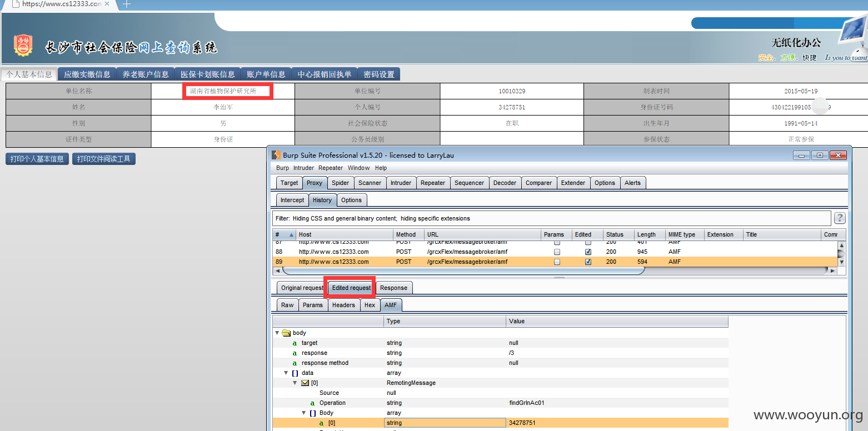View the Response tab
The width and height of the screenshot is (868, 431).
tap(393, 288)
